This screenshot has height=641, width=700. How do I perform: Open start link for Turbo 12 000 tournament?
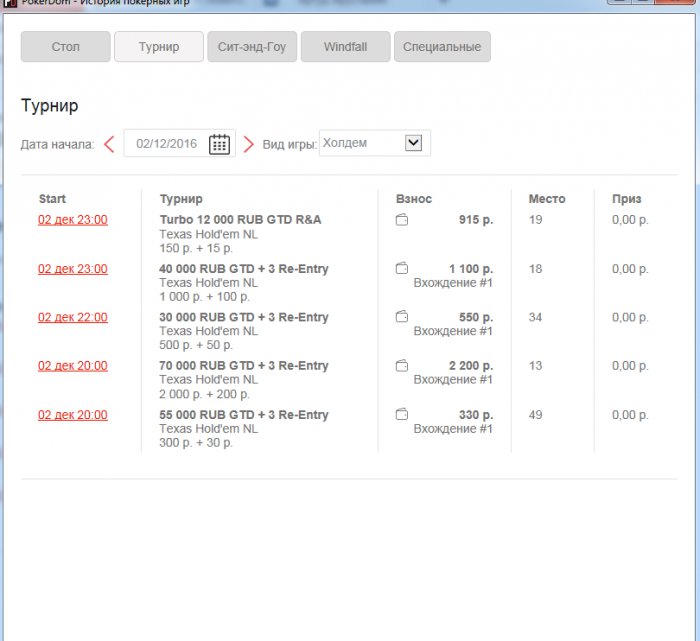[73, 220]
